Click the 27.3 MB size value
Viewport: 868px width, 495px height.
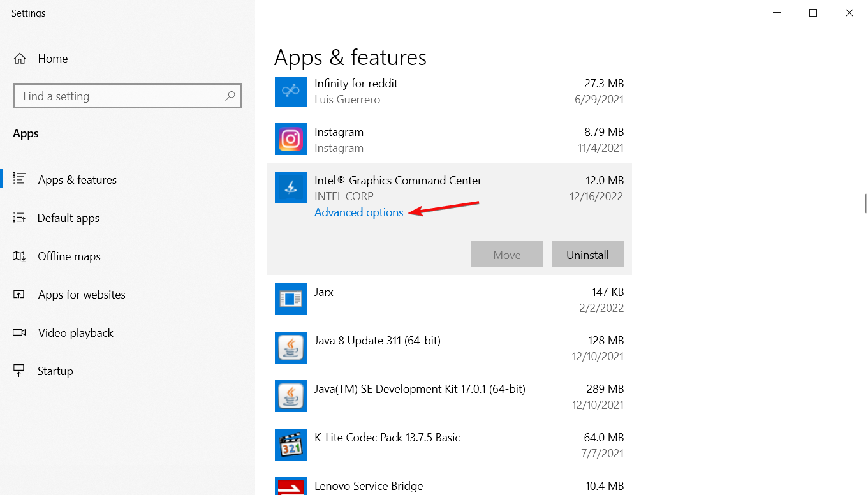click(x=604, y=84)
